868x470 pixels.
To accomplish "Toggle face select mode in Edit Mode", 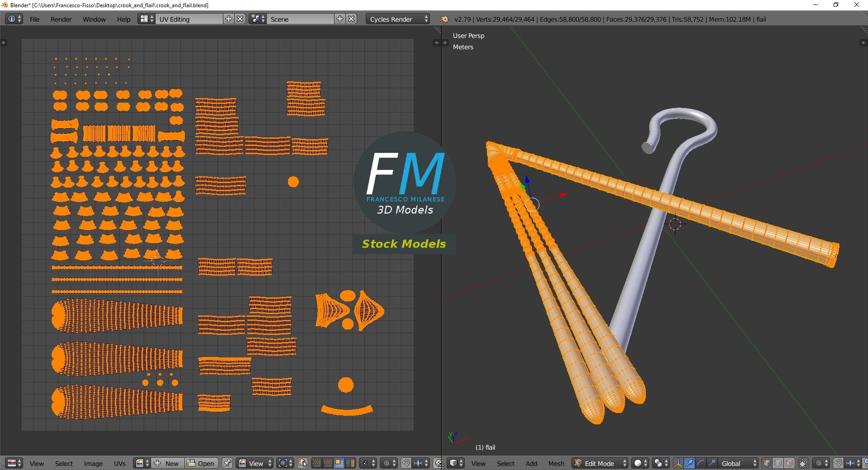I will click(x=789, y=463).
